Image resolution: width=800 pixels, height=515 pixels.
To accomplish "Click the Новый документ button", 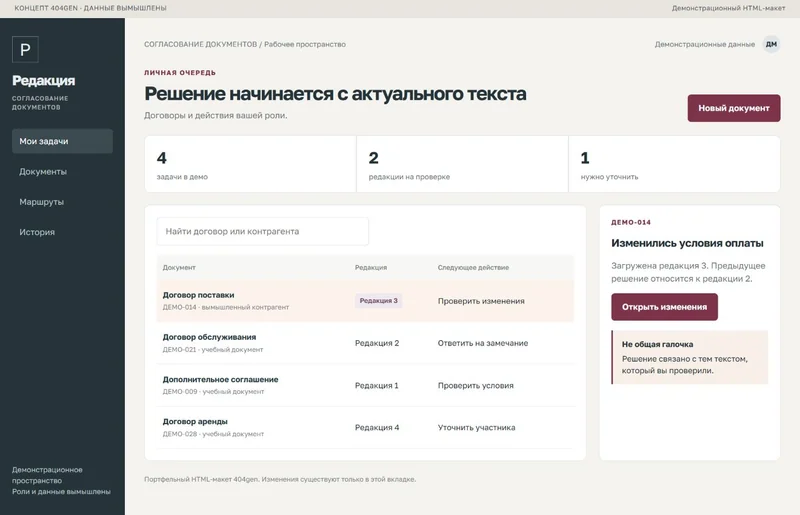I will [734, 108].
